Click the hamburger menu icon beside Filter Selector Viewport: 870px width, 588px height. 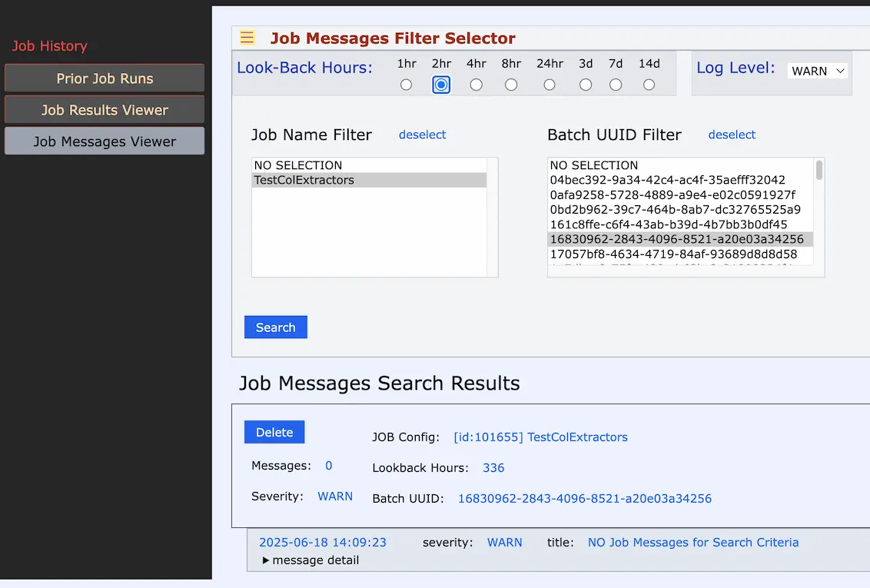(x=247, y=38)
